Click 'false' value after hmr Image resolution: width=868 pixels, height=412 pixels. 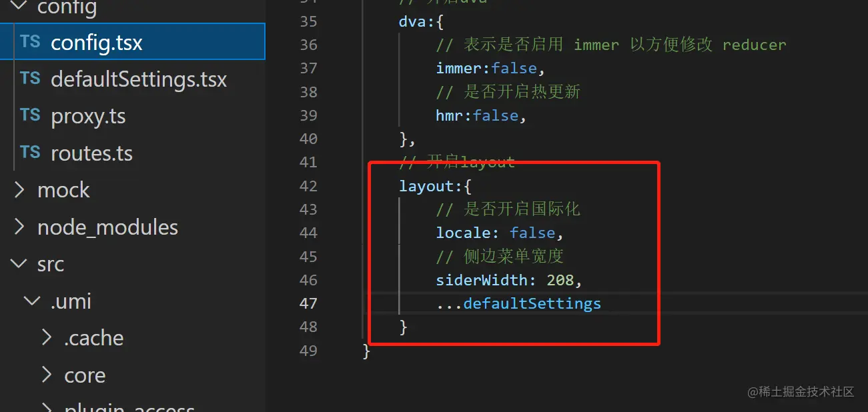tap(496, 116)
